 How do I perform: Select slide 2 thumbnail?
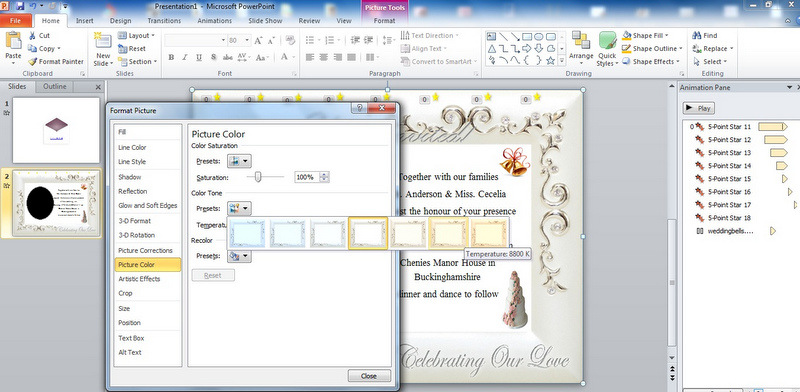56,203
